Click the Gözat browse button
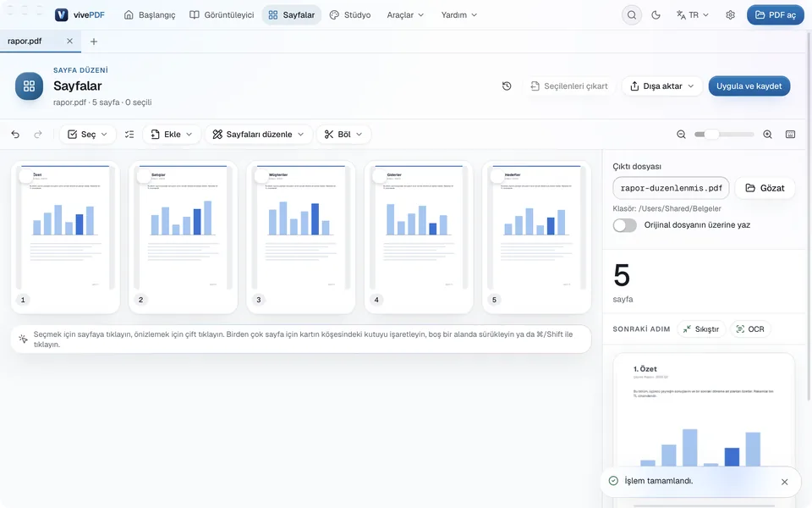 click(x=765, y=188)
